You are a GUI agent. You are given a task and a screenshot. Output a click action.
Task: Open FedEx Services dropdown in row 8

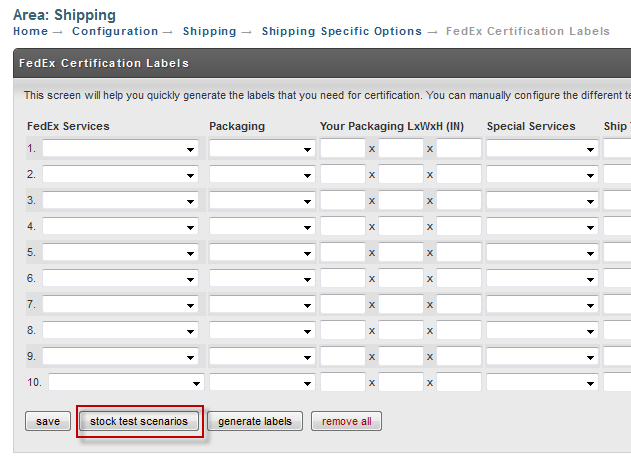click(120, 331)
